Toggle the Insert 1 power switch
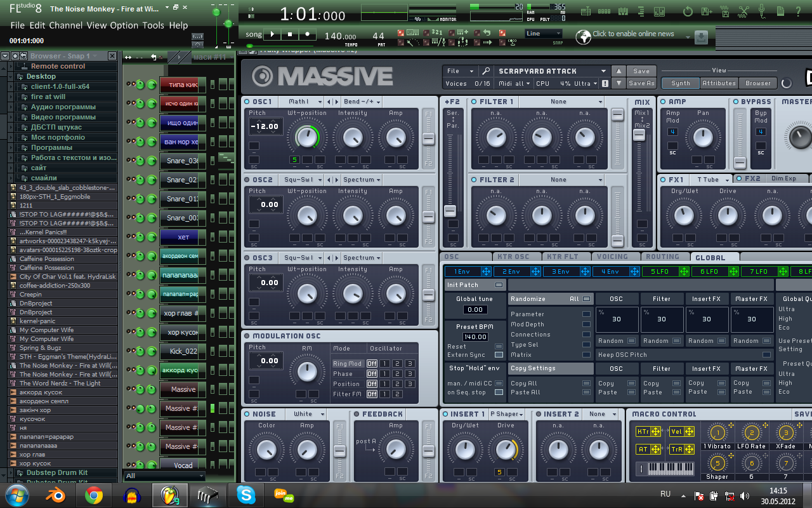 coord(445,414)
